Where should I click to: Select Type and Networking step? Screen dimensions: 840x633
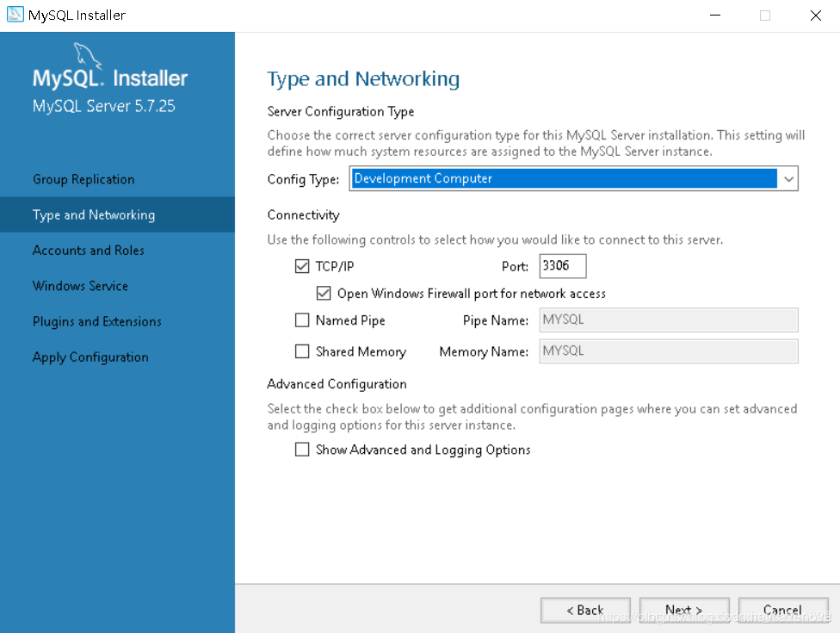pyautogui.click(x=117, y=214)
